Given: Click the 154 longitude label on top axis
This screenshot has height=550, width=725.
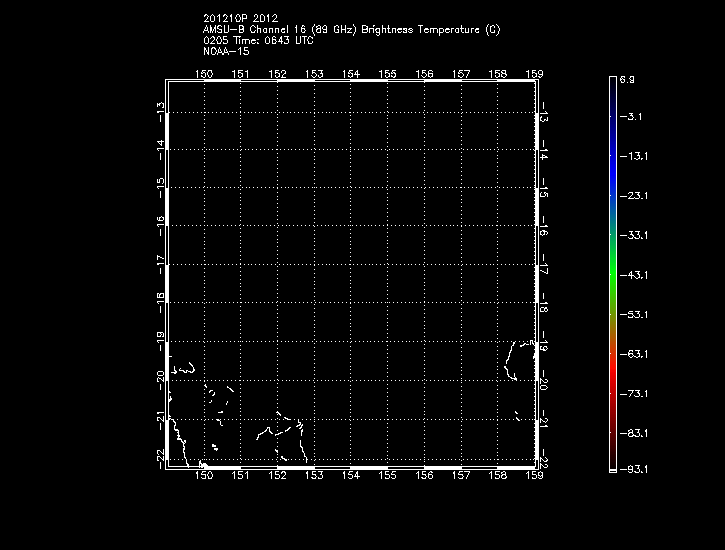Looking at the screenshot, I should click(351, 74).
